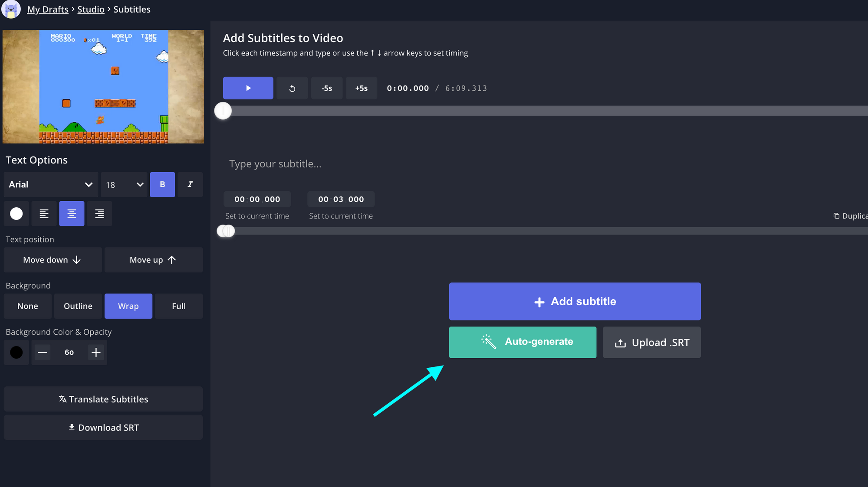
Task: Click the Upload .SRT button
Action: pos(651,343)
